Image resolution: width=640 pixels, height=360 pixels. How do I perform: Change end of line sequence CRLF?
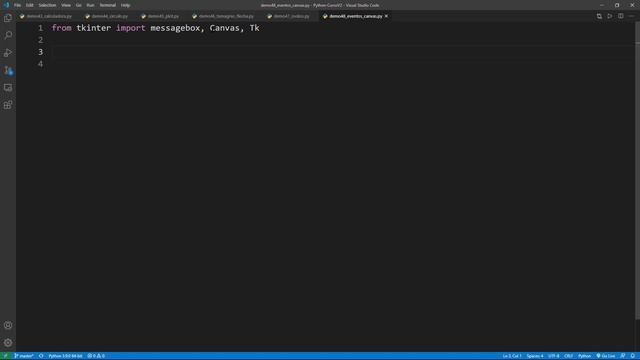(569, 356)
